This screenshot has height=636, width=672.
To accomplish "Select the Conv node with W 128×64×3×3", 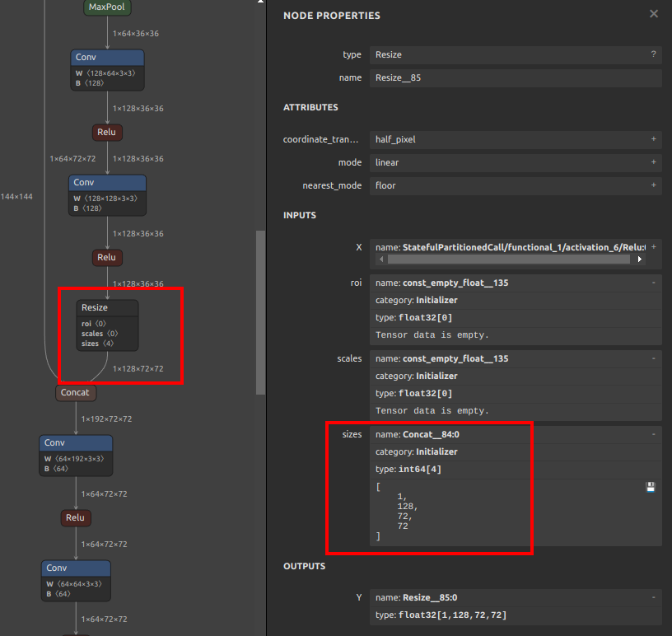I will tap(107, 70).
